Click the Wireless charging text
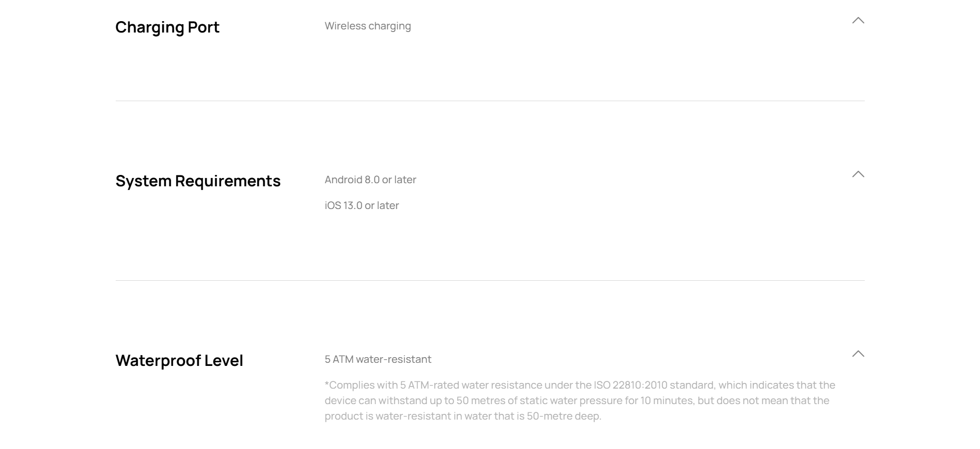Screen dimensions: 980x449 [x=367, y=26]
